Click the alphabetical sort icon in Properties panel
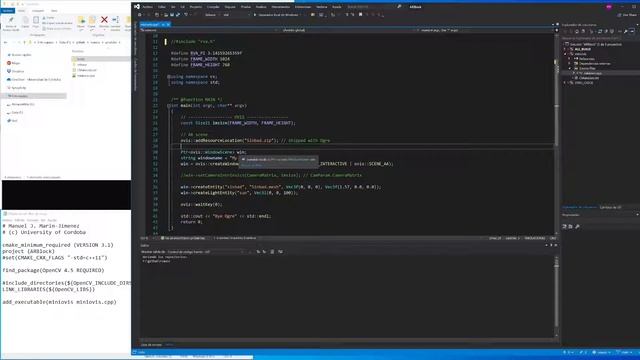The width and height of the screenshot is (640, 360). tap(571, 226)
